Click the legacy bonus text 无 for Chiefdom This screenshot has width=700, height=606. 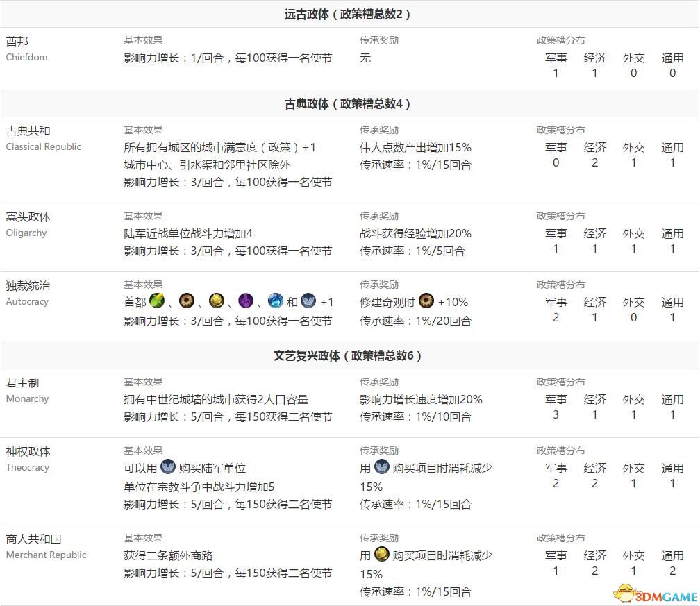click(x=365, y=58)
